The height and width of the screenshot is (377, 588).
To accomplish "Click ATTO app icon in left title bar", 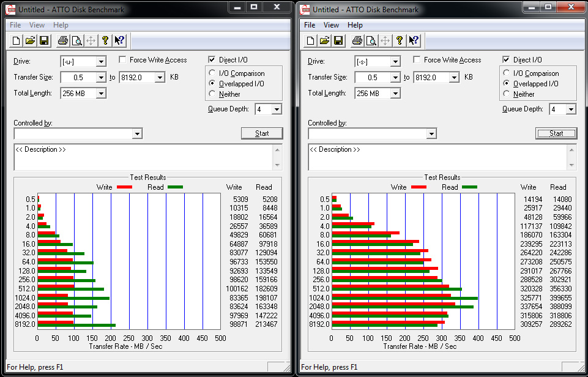I will coord(10,9).
